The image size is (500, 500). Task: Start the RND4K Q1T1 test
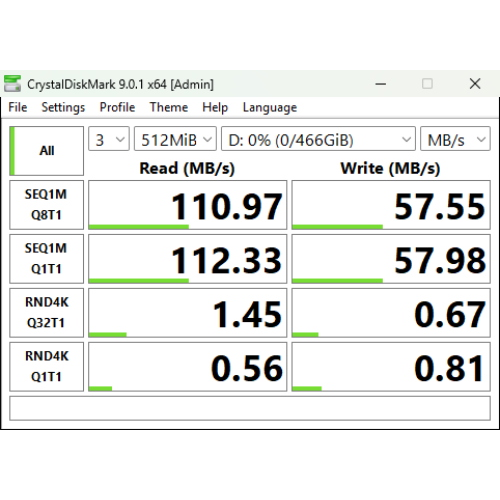tap(46, 367)
